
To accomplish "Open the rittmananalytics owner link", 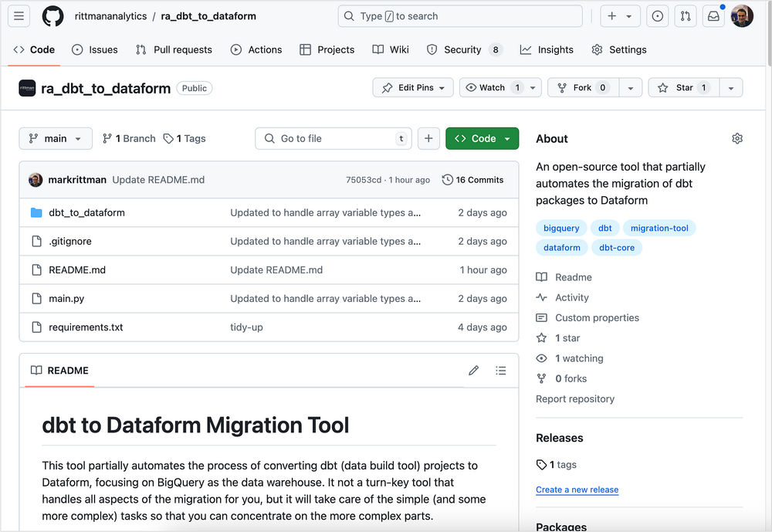I will click(110, 16).
